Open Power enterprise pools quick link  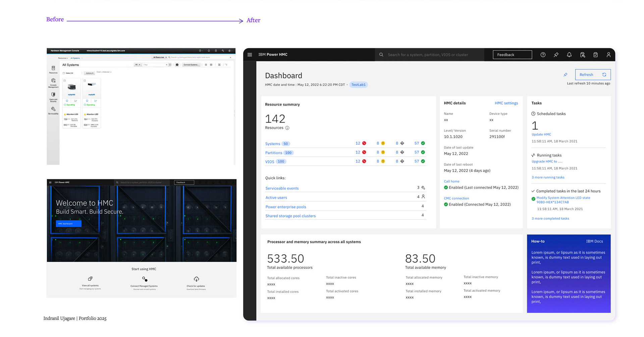(x=286, y=207)
